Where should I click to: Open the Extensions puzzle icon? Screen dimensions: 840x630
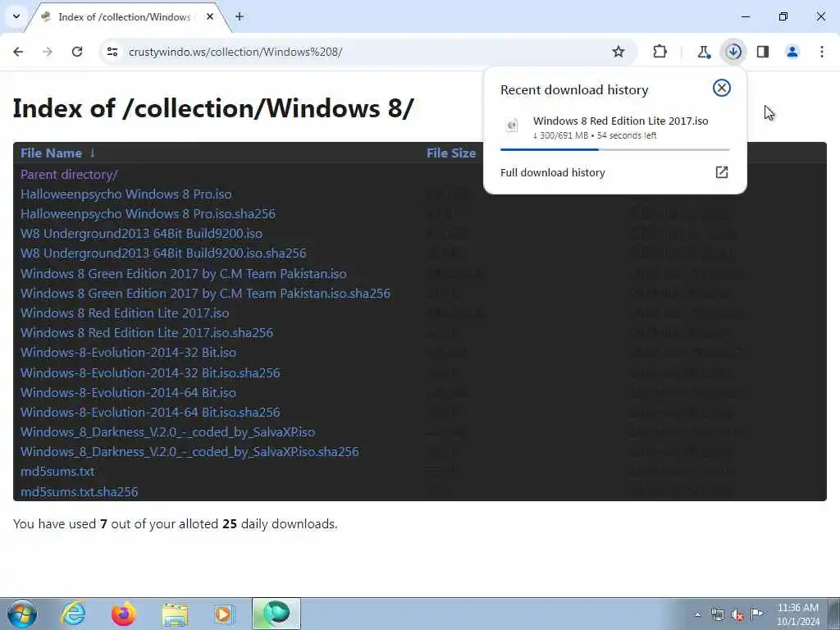[x=660, y=52]
